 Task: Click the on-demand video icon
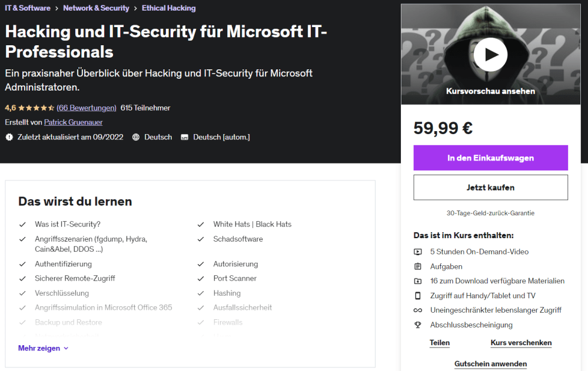(418, 252)
